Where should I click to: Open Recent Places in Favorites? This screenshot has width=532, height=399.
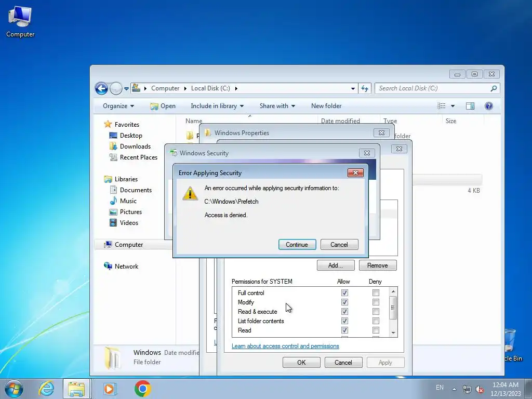(x=134, y=157)
